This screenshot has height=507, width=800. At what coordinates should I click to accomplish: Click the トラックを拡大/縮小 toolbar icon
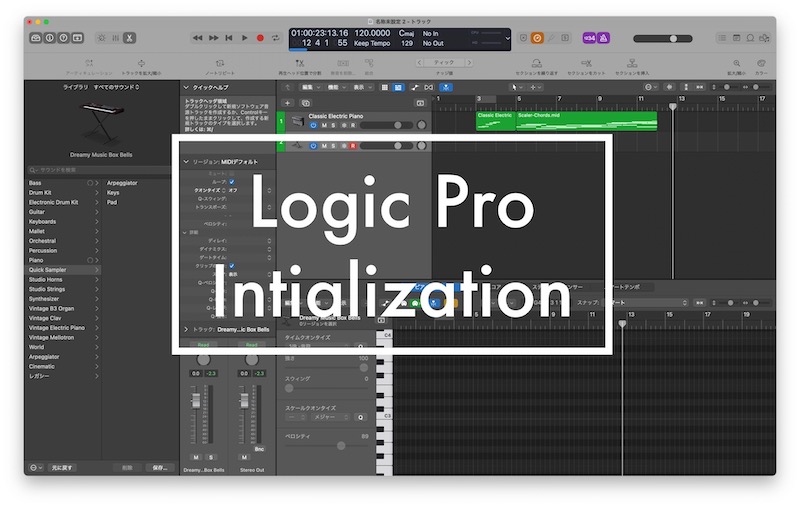coord(141,63)
